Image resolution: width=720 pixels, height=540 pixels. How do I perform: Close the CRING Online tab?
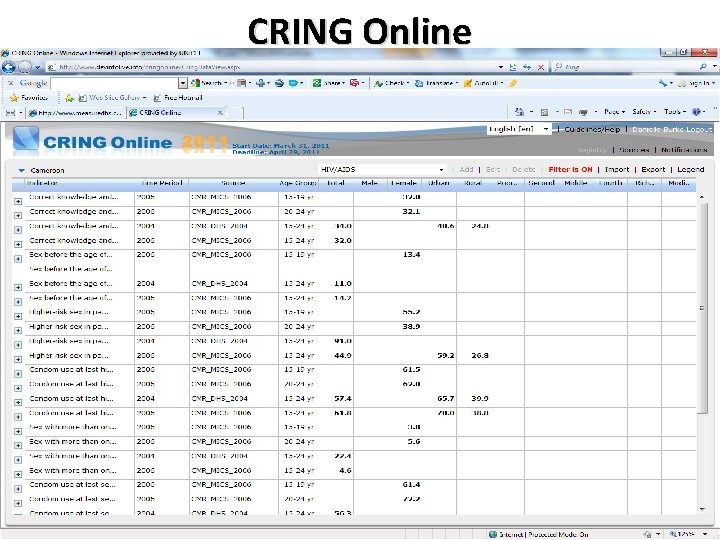click(x=220, y=112)
